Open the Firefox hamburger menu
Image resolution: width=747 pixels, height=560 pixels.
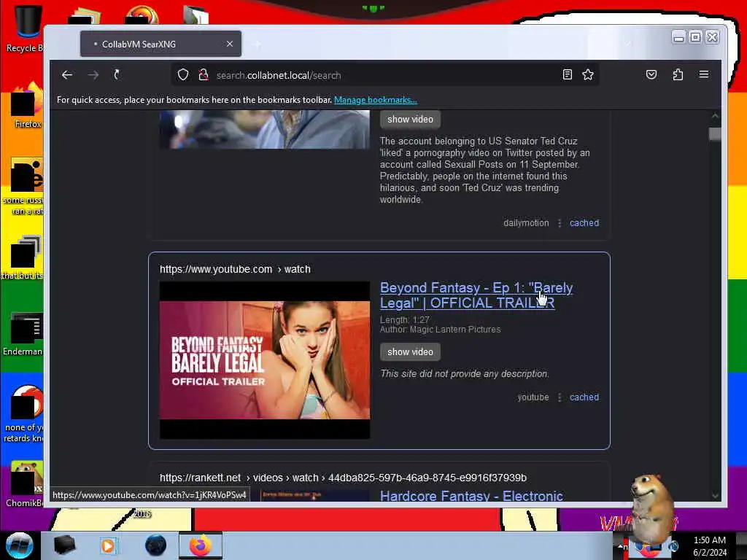[704, 74]
